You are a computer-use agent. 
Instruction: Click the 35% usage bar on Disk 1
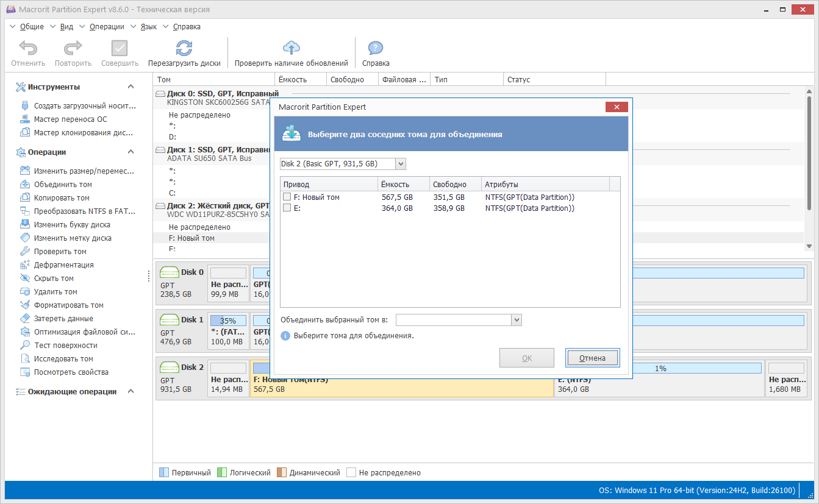228,321
